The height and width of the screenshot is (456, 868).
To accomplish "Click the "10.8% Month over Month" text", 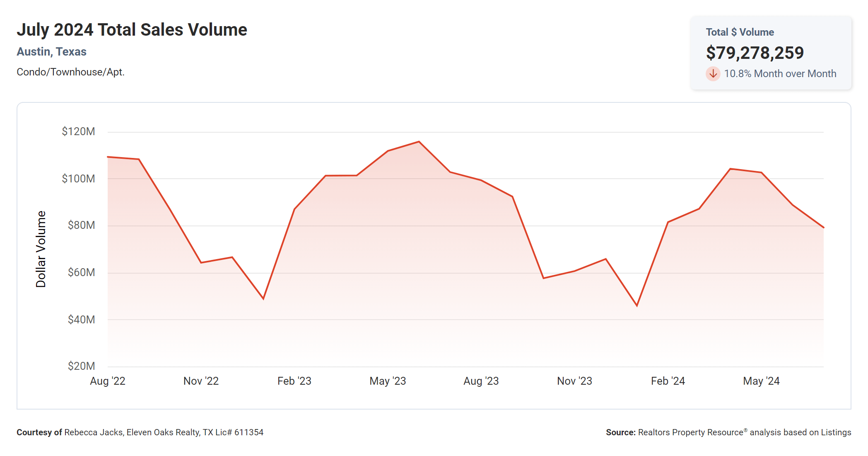I will [780, 74].
